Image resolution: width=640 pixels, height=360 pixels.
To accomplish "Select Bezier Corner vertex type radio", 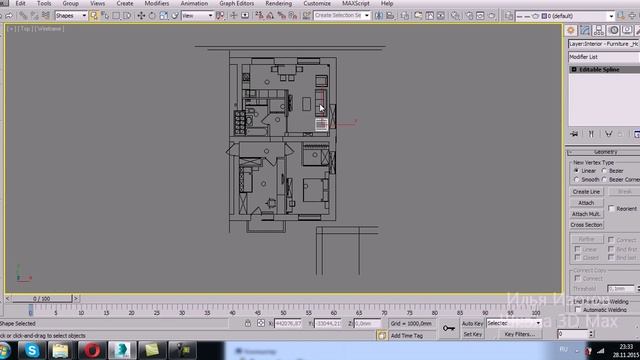I will 604,180.
